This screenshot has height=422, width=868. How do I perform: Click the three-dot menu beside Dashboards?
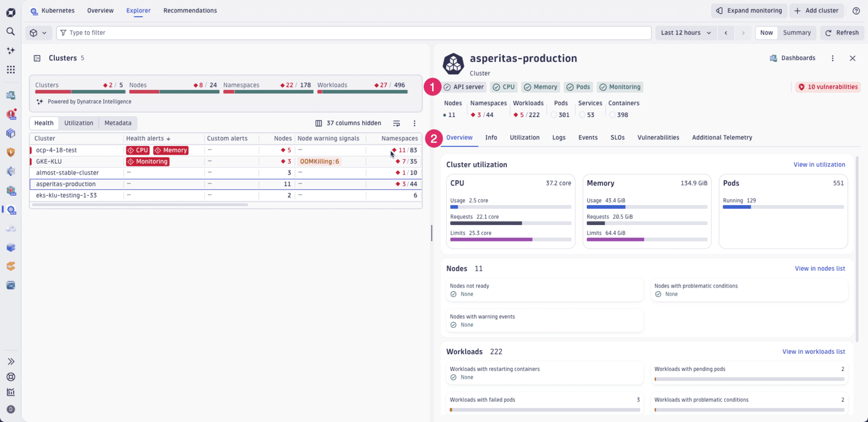tap(833, 58)
